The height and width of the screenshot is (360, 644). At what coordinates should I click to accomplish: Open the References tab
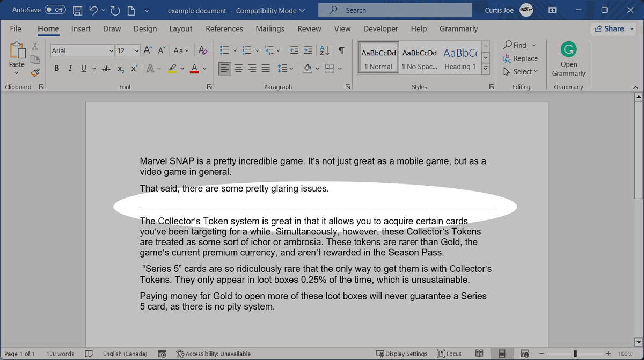224,28
